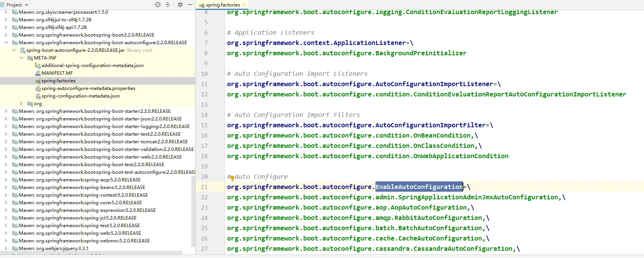Select Maven spring-expression:5.2.0.RELEASE row
This screenshot has width=644, height=258.
97,210
